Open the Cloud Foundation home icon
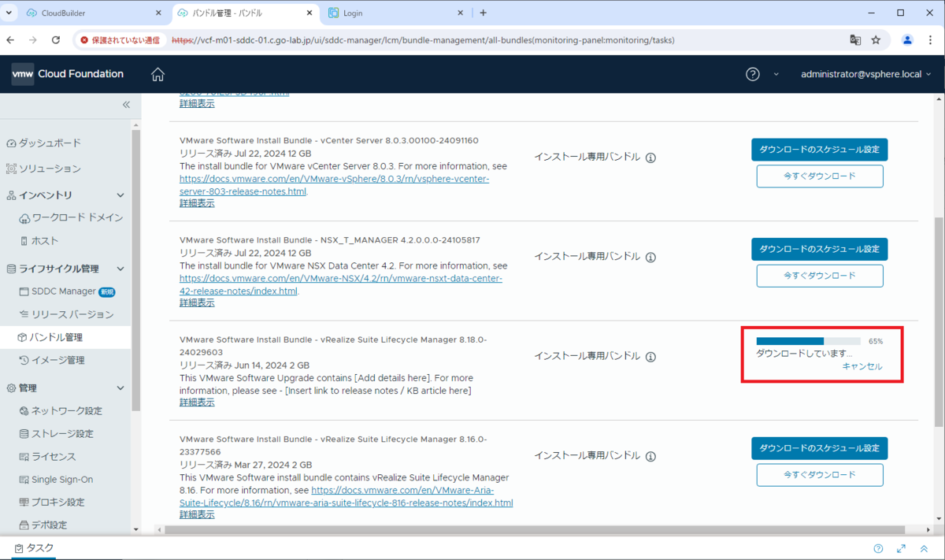This screenshot has height=560, width=945. [x=157, y=74]
